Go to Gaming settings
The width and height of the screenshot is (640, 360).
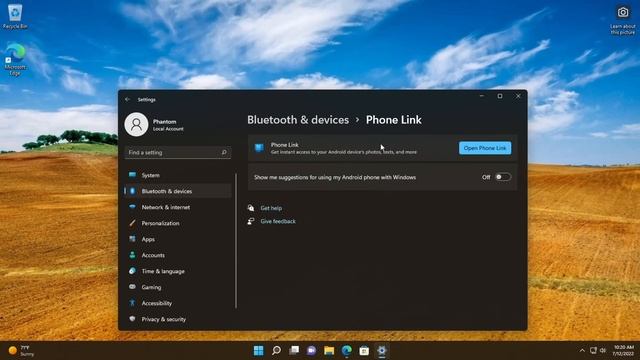(x=178, y=287)
